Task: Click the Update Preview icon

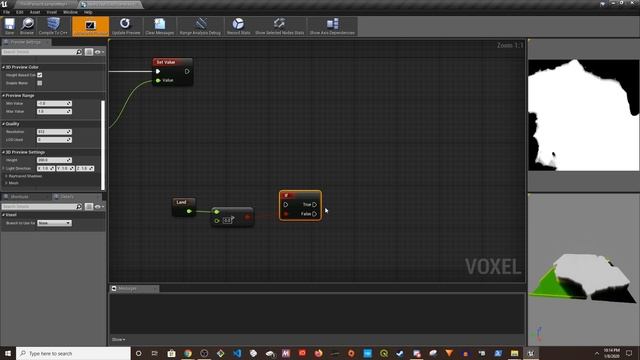Action: [126, 26]
